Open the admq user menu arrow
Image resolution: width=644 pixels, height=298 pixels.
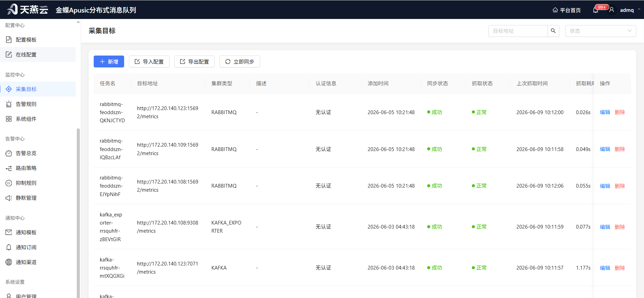pyautogui.click(x=639, y=9)
